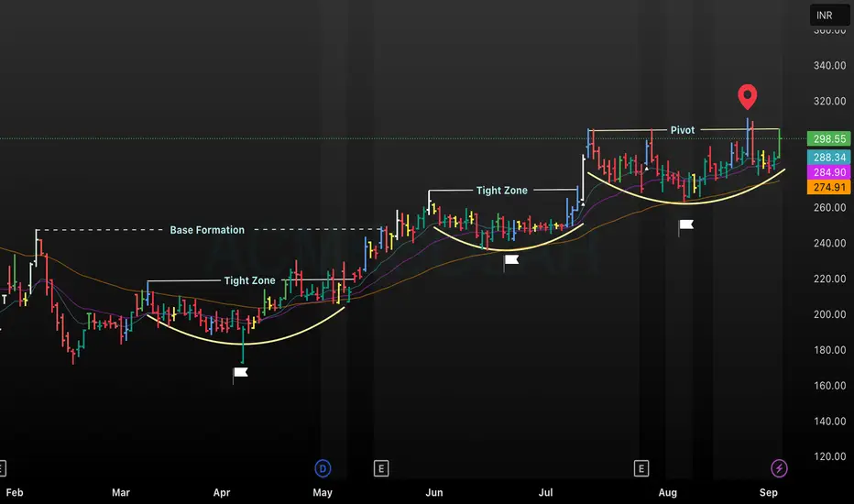854x504 pixels.
Task: Click the 120.00 price axis value
Action: (829, 456)
